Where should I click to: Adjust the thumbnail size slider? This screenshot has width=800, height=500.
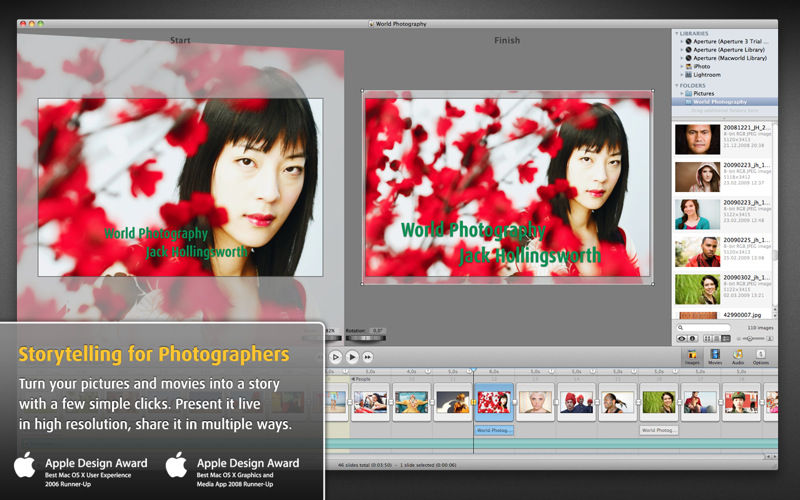[753, 339]
